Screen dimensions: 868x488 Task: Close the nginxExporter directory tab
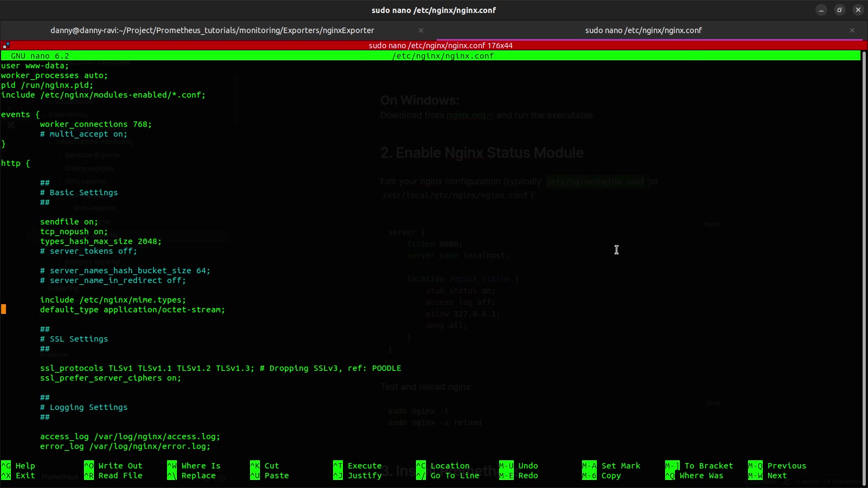(421, 30)
